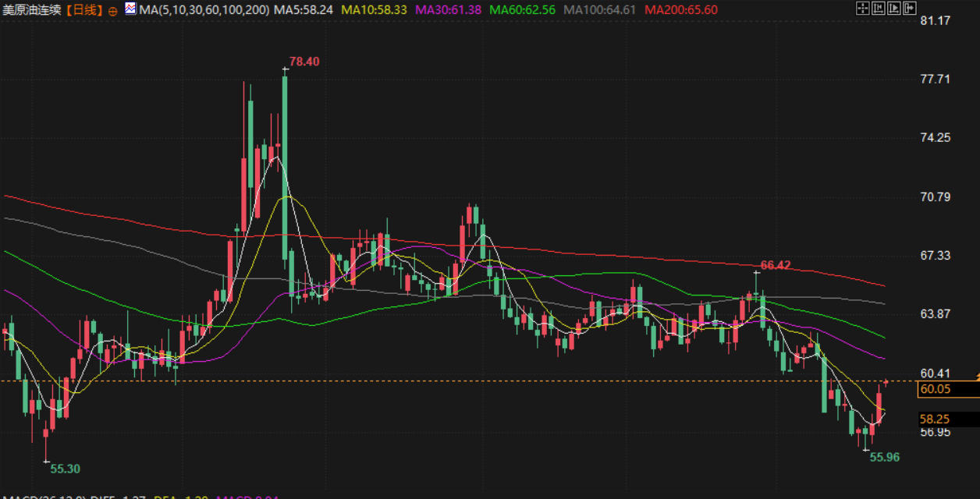Click the 55.30 low price label
Viewport: 980px width, 499px height.
(x=66, y=469)
